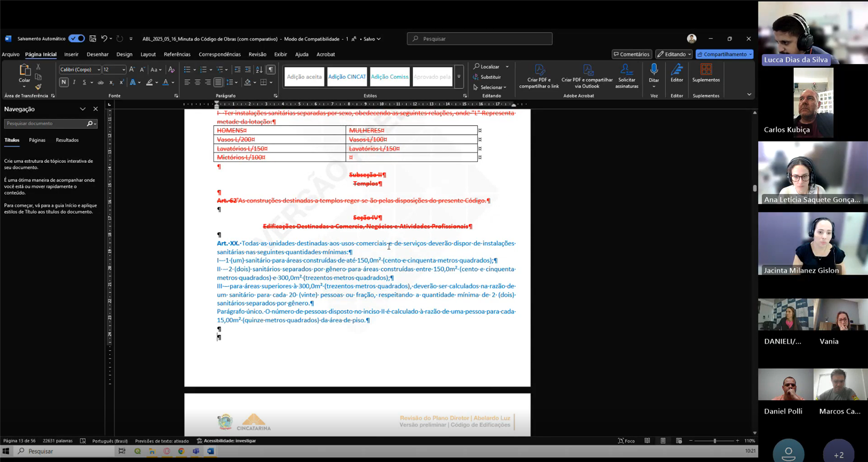Apply the font color red A

[x=166, y=83]
